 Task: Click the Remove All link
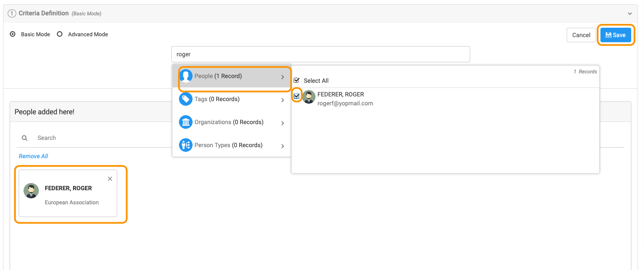pos(33,156)
